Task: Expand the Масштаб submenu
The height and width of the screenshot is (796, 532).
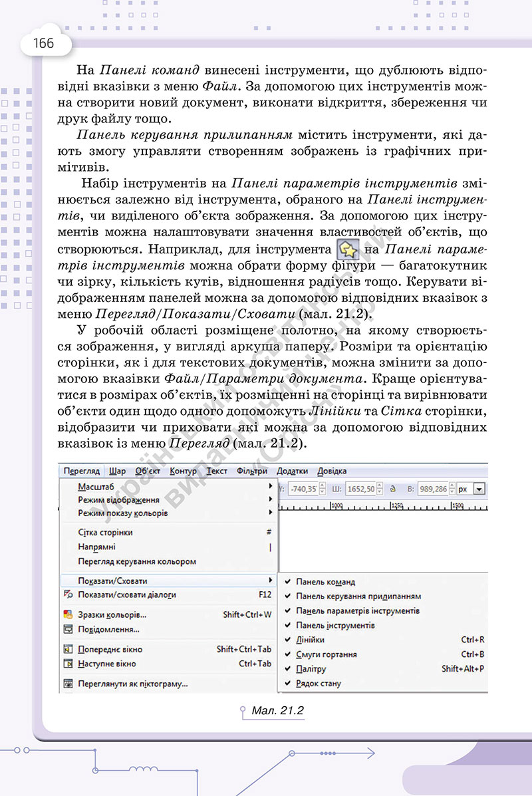Action: [168, 486]
